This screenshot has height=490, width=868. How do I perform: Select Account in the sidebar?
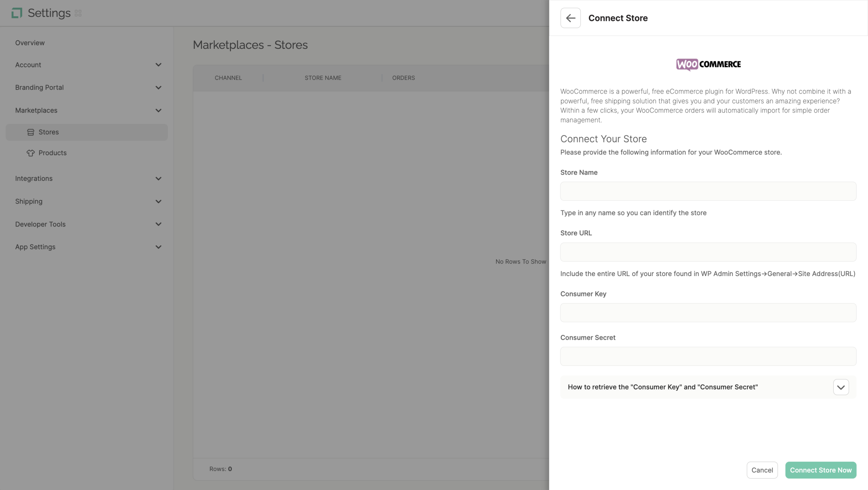28,65
